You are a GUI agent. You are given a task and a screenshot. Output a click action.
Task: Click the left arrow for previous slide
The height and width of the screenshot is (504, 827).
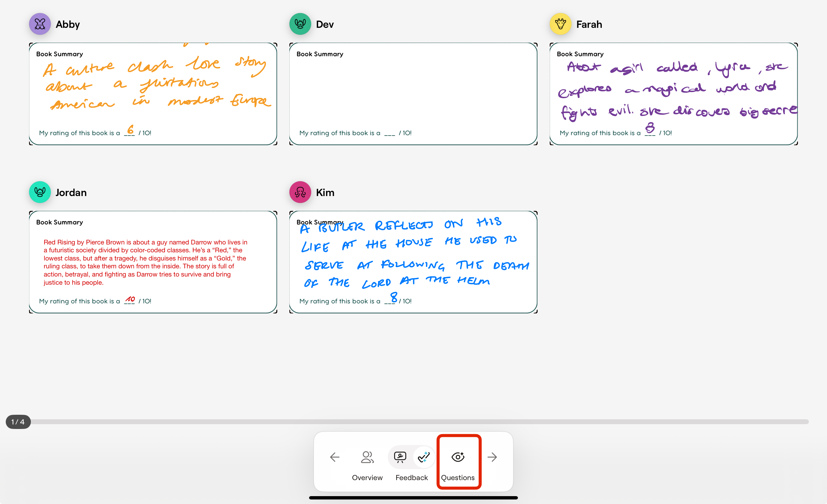pyautogui.click(x=334, y=457)
